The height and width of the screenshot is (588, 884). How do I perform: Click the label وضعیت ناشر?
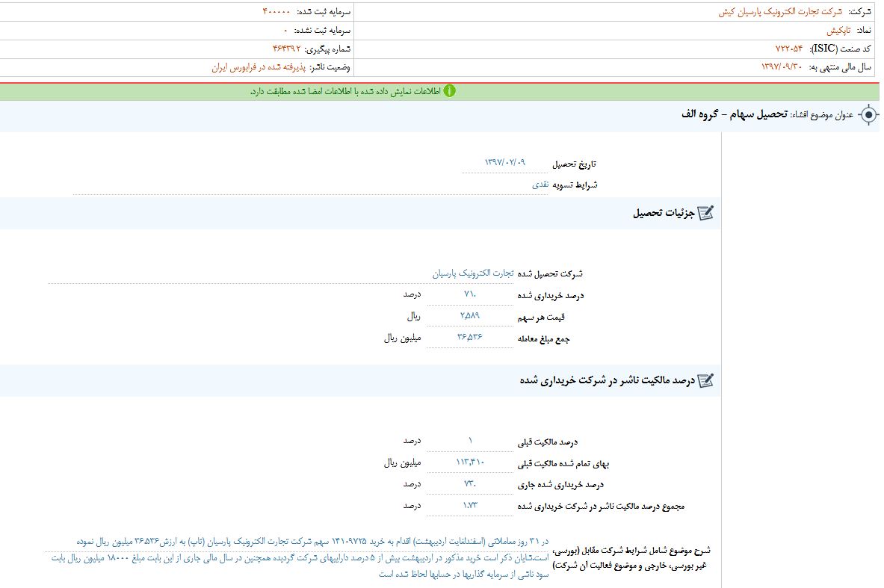[330, 68]
